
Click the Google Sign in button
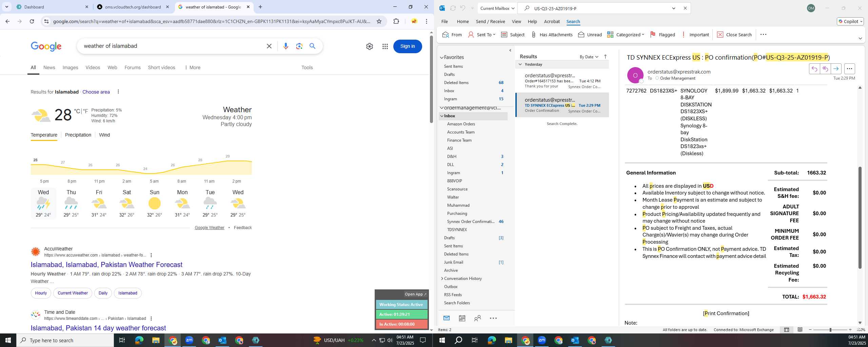point(407,46)
